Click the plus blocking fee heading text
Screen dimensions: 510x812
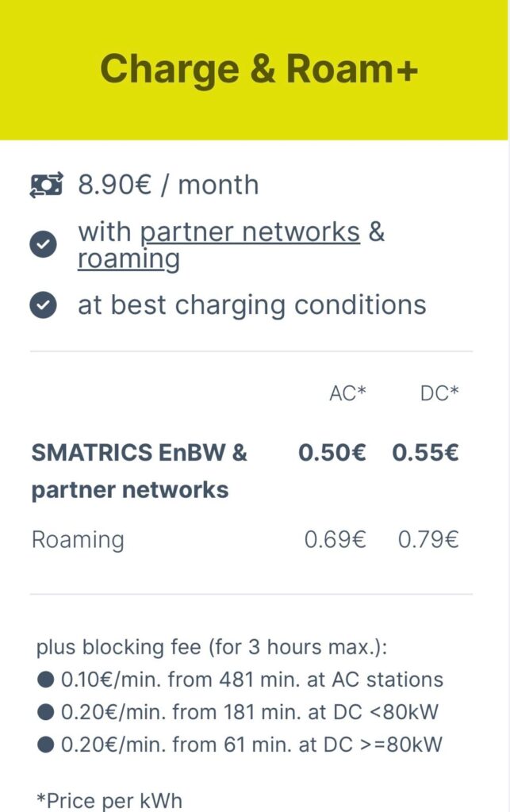(212, 647)
